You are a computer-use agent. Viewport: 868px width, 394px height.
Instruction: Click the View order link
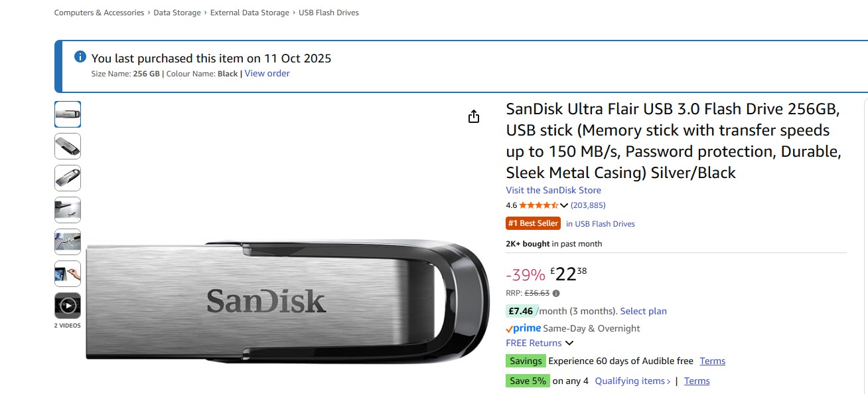click(267, 73)
